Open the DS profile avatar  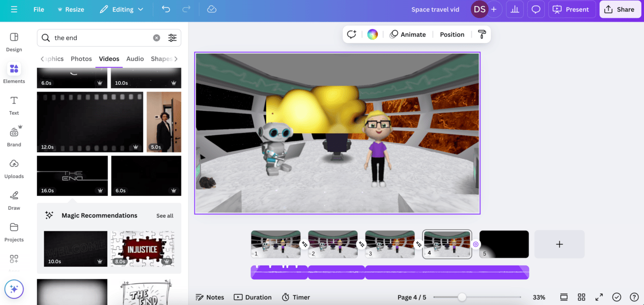click(x=480, y=9)
